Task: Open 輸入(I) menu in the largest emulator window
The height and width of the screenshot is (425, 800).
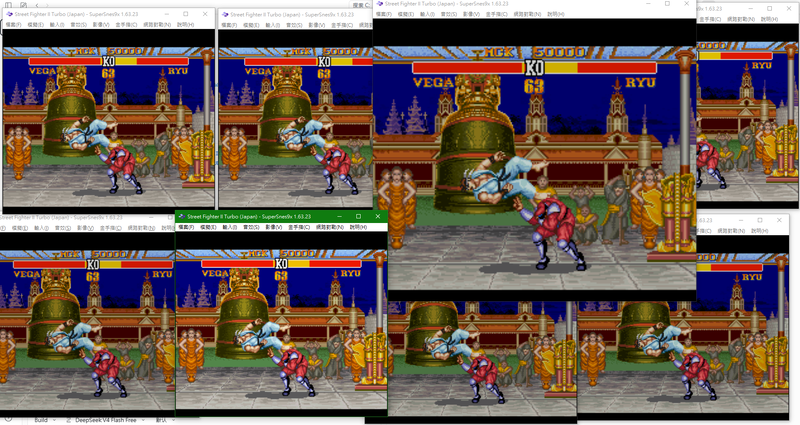Action: 427,14
